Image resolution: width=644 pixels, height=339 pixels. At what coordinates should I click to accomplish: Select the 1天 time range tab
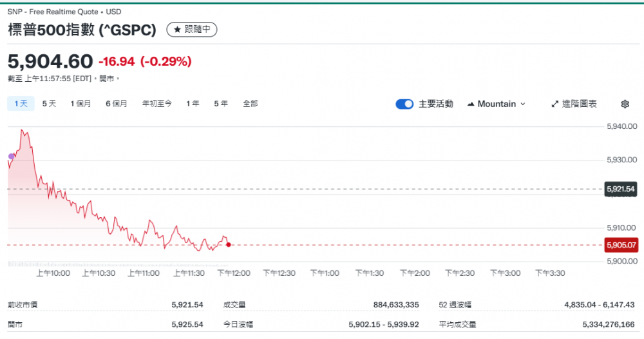(x=21, y=103)
